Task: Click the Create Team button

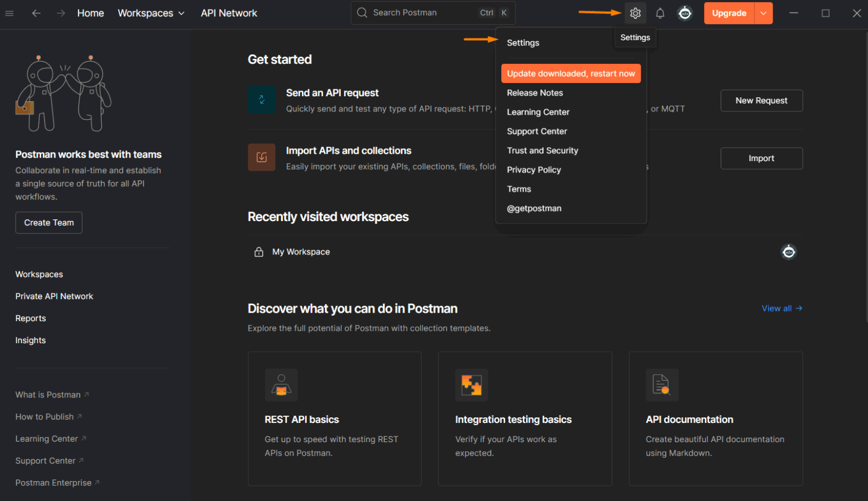Action: [49, 222]
